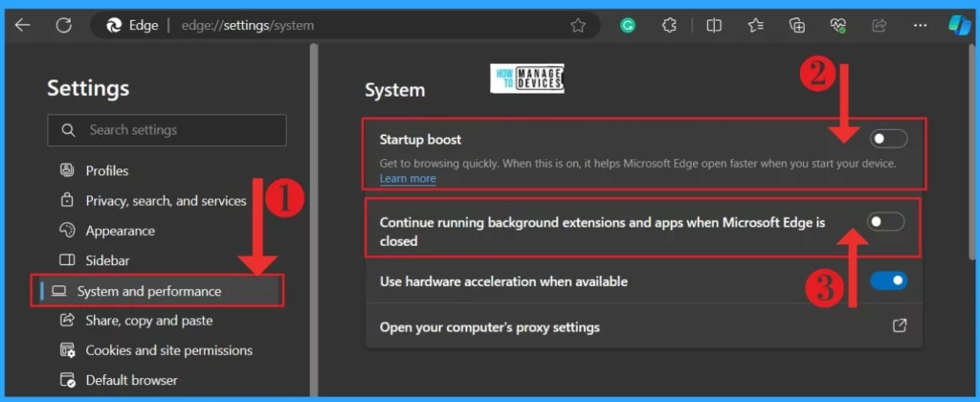
Task: Open the Collections icon
Action: (796, 26)
